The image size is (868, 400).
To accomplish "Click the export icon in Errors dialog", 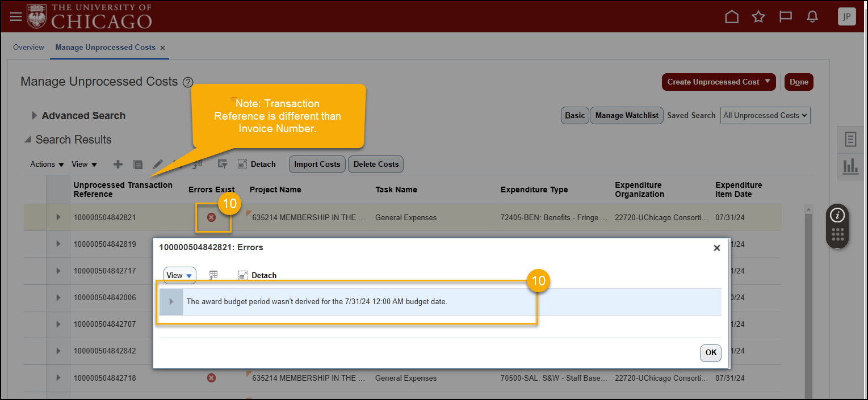I will pyautogui.click(x=213, y=275).
